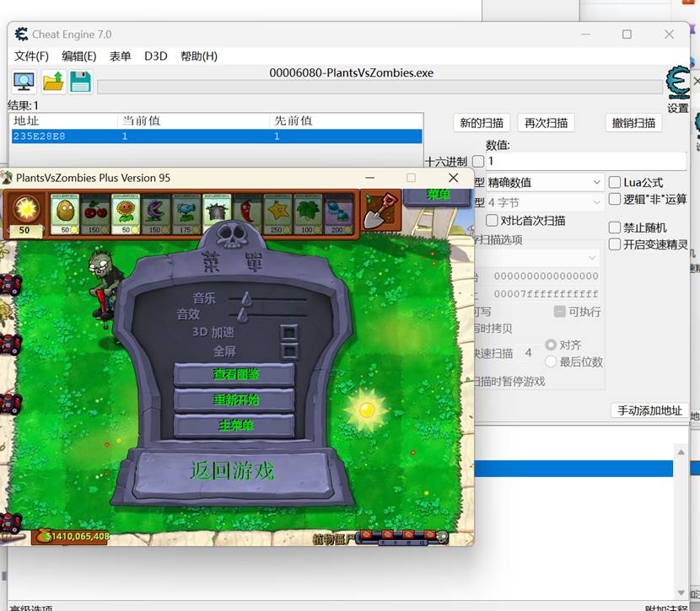Expand the memory scan options dropdown
This screenshot has width=700, height=611.
point(537,258)
